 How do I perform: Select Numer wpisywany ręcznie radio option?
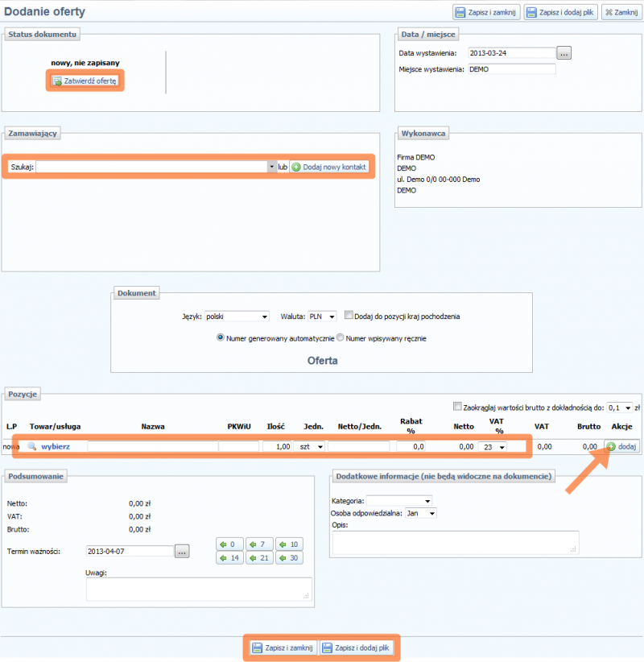point(340,338)
